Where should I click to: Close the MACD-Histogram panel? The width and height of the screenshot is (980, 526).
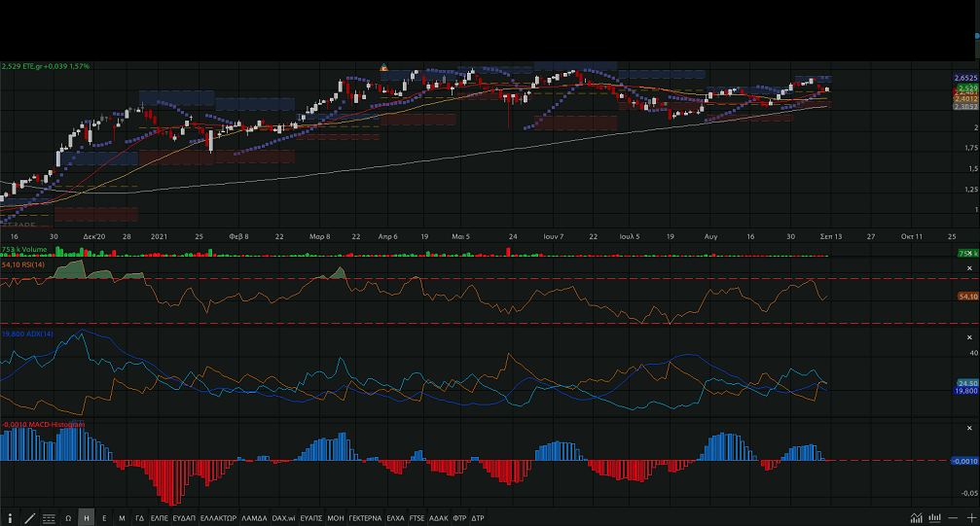(x=969, y=429)
